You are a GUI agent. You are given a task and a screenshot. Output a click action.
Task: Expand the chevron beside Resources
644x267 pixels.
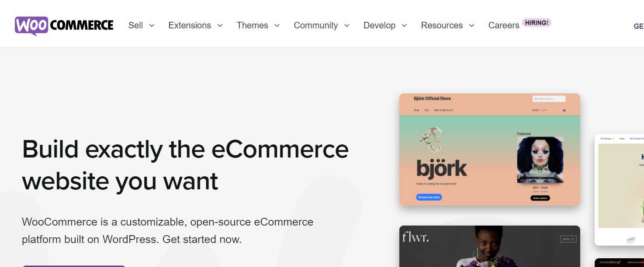click(471, 26)
